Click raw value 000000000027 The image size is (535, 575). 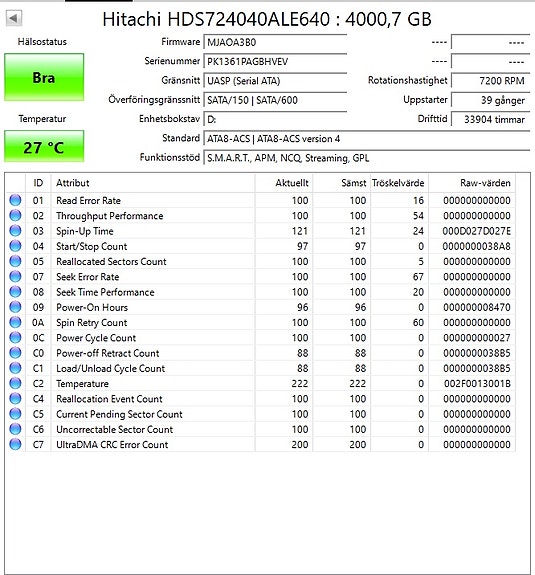[477, 338]
